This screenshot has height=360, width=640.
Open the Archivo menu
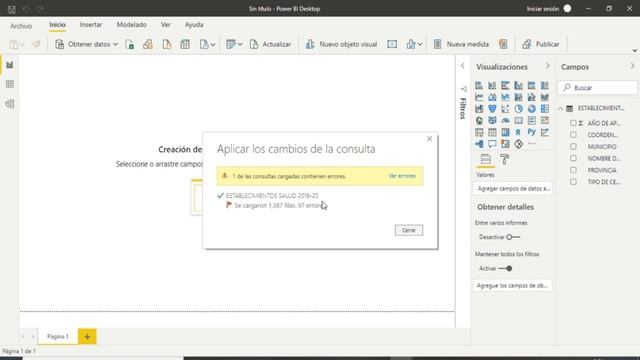tap(21, 26)
